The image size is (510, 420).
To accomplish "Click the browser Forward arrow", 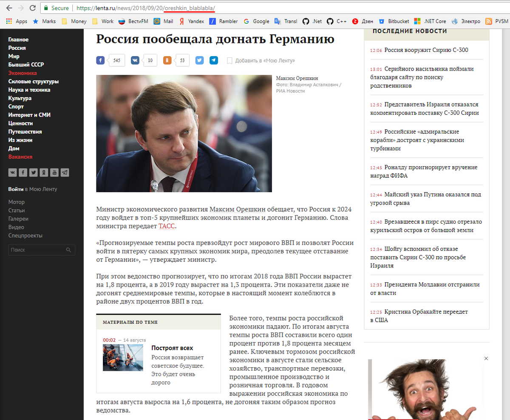I will pyautogui.click(x=20, y=8).
